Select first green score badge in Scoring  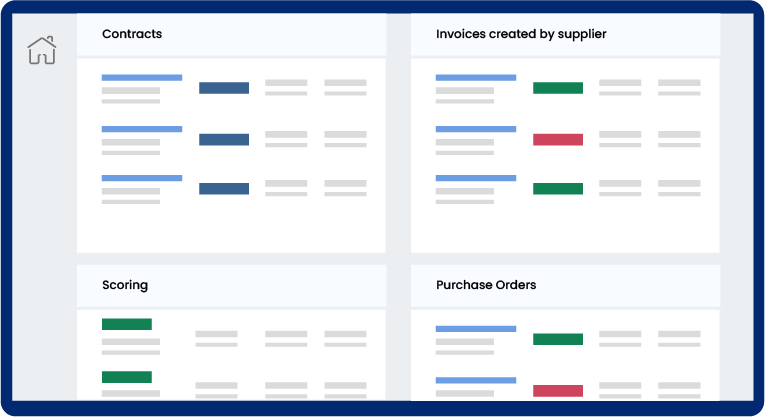click(127, 324)
